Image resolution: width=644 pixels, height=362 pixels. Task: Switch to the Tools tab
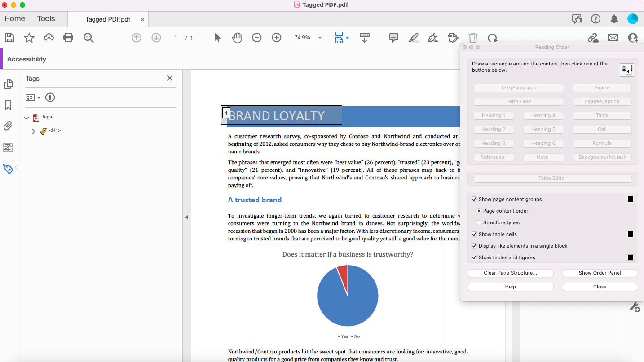coord(45,18)
